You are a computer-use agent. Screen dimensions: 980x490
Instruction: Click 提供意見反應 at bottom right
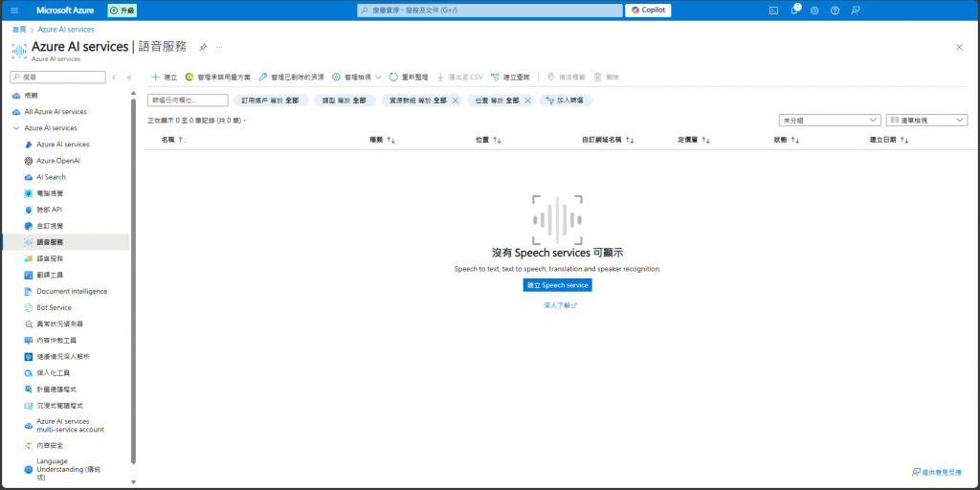tap(936, 473)
